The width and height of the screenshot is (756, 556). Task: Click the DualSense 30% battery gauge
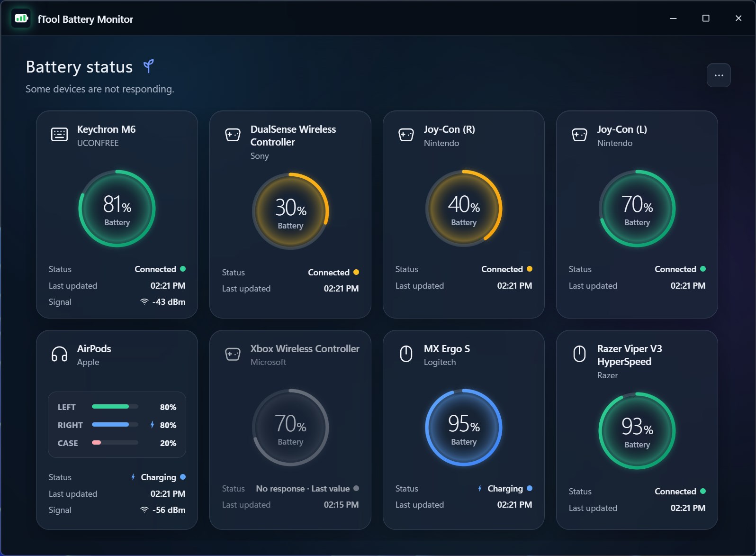(290, 211)
